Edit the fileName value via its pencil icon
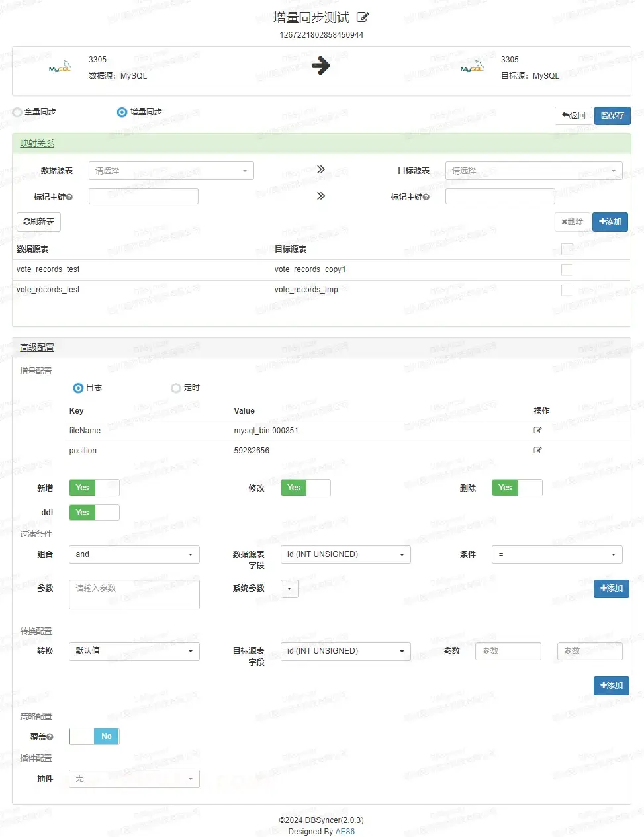 click(x=537, y=430)
